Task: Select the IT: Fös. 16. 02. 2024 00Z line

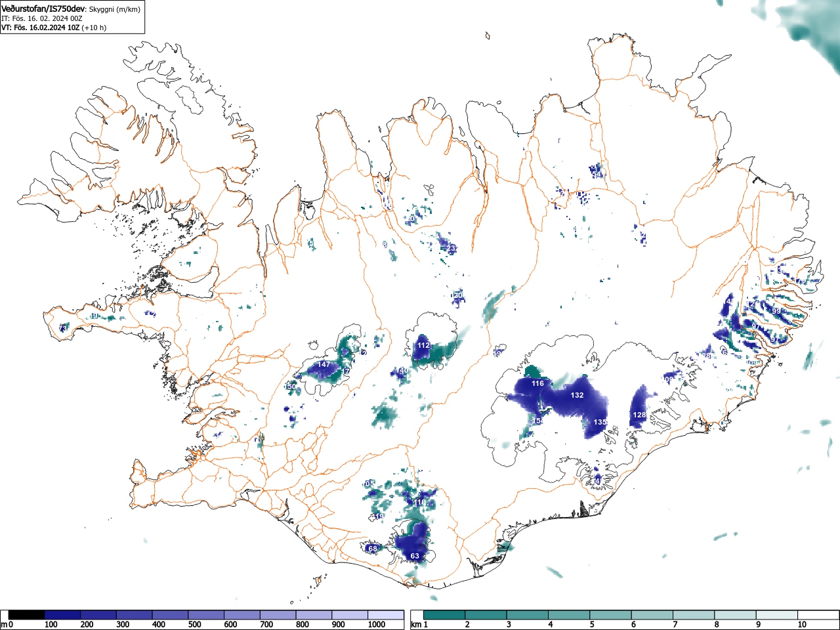Action: [x=42, y=18]
